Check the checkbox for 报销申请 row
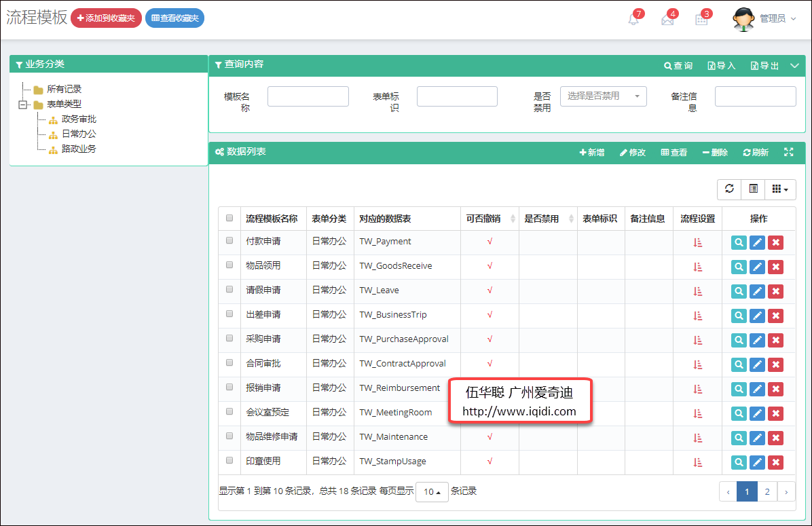This screenshot has height=526, width=812. (229, 387)
